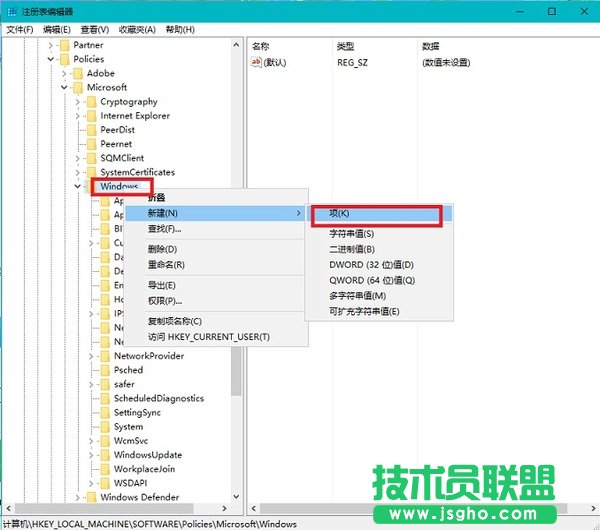Click the WorkplaceJoin folder icon
600x530 pixels.
[105, 470]
